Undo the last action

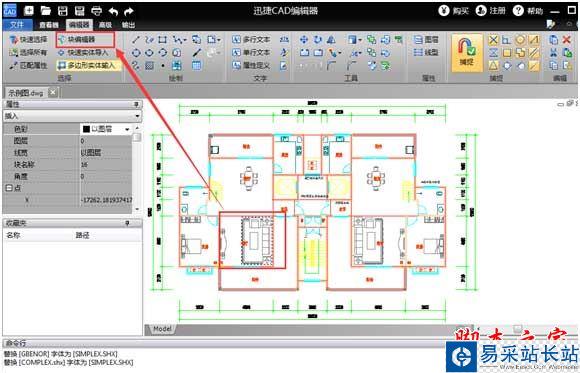click(113, 11)
